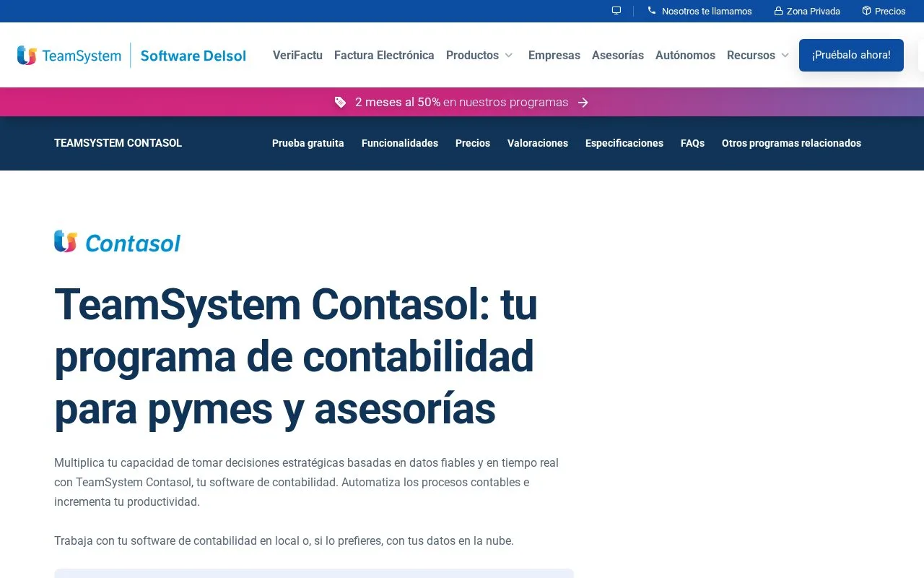Open the Zona Privada link
924x578 pixels.
tap(814, 11)
